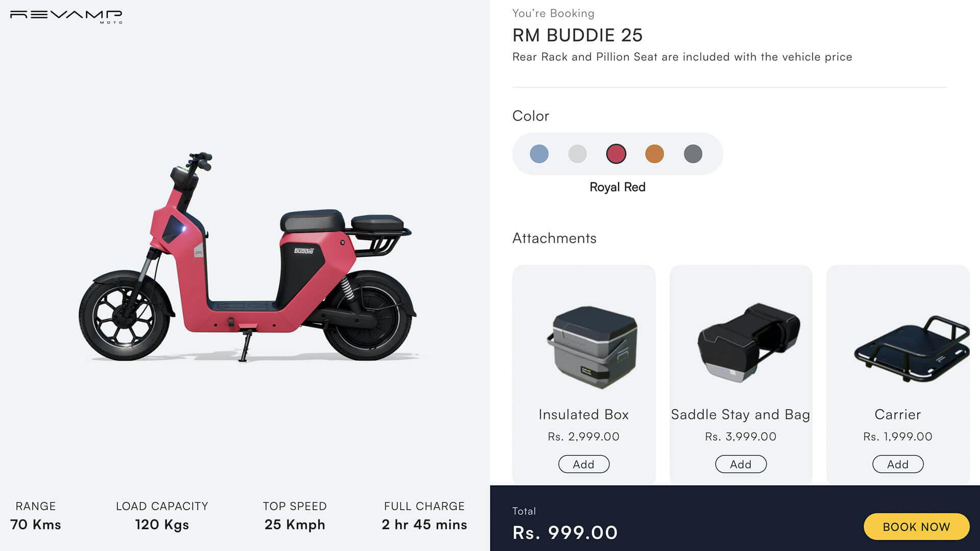The width and height of the screenshot is (980, 551).
Task: Pick the orange color swatch
Action: click(654, 154)
